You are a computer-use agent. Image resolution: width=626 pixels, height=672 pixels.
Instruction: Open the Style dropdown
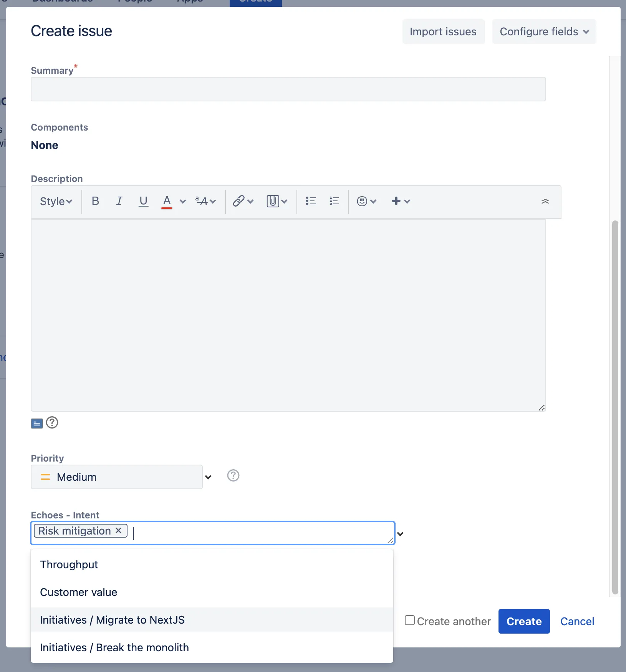click(x=56, y=201)
